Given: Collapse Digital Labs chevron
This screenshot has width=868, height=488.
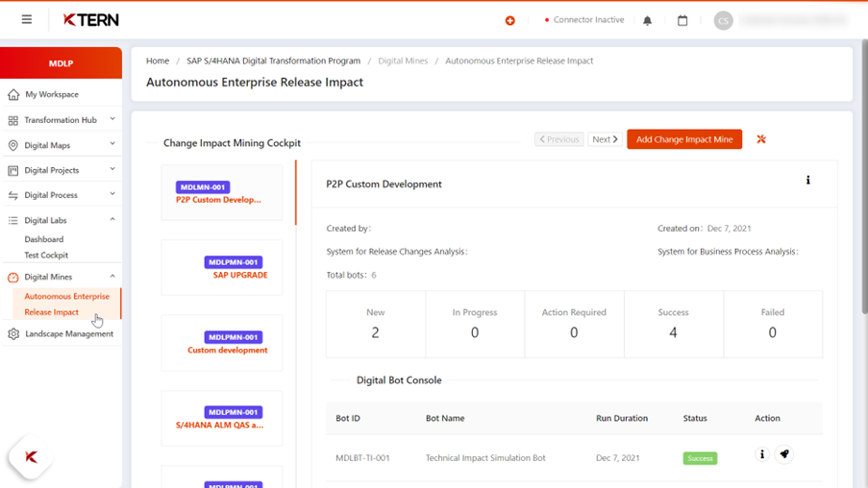Looking at the screenshot, I should coord(112,219).
